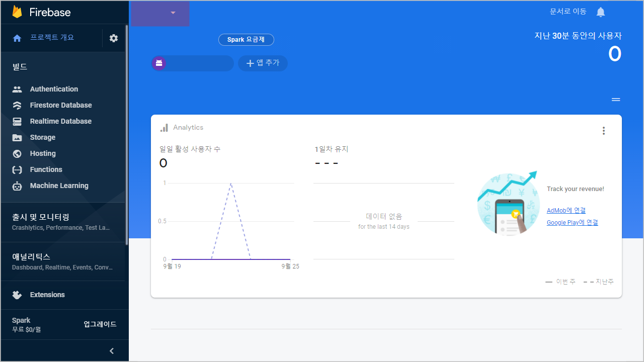Click the Storage folder icon

tap(17, 137)
